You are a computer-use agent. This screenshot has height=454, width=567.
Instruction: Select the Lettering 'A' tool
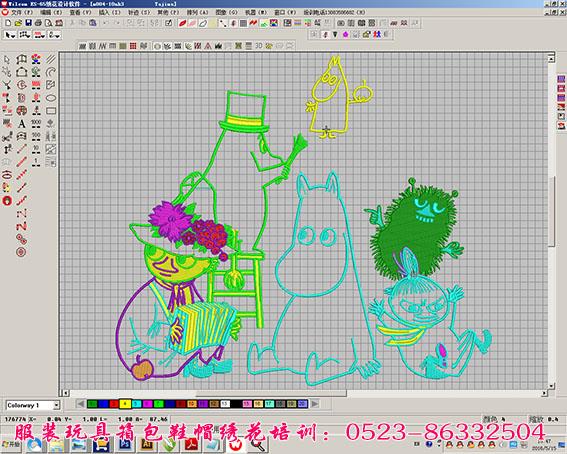coord(22,124)
